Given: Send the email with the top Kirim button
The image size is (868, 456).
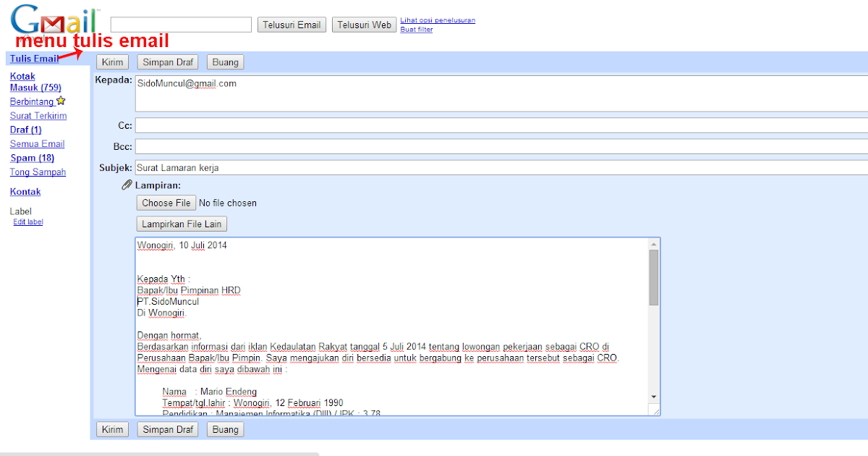Looking at the screenshot, I should pyautogui.click(x=112, y=62).
